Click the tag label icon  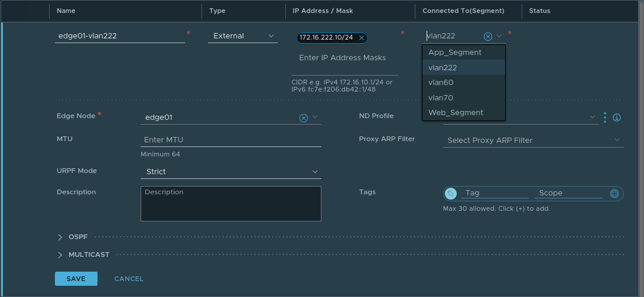[x=451, y=194]
